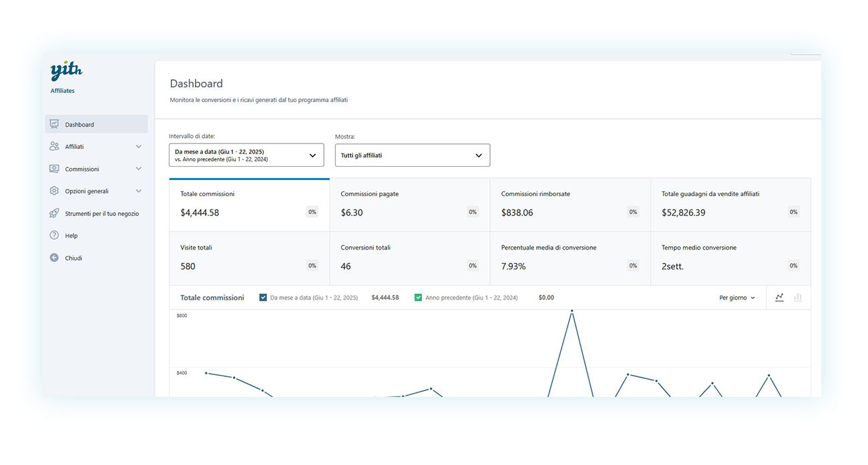Screen dimensions: 868x465
Task: Open the Dashboard menu item
Action: [96, 124]
